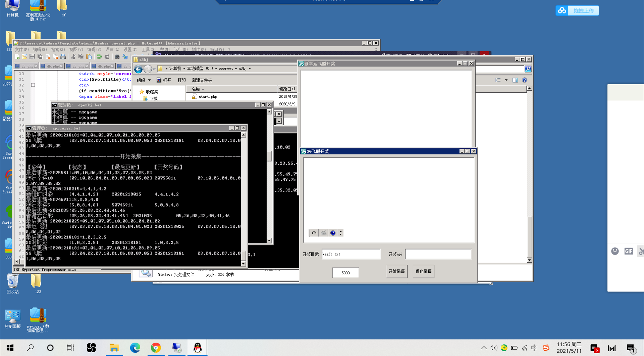Close the first db.php tab

[x=36, y=66]
